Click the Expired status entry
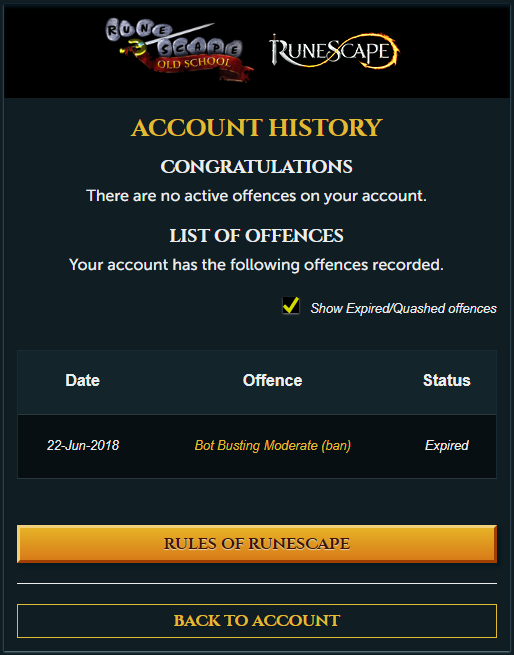The image size is (514, 655). tap(446, 445)
